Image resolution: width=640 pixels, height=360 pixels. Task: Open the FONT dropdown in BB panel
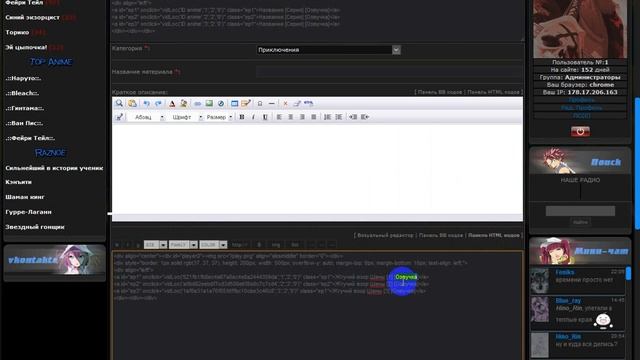pyautogui.click(x=183, y=245)
